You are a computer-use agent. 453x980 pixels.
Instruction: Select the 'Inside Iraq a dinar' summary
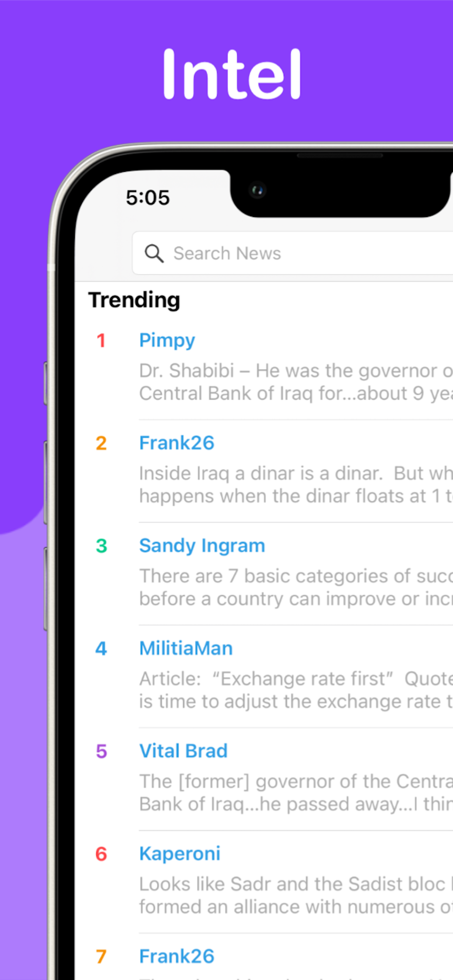[296, 485]
